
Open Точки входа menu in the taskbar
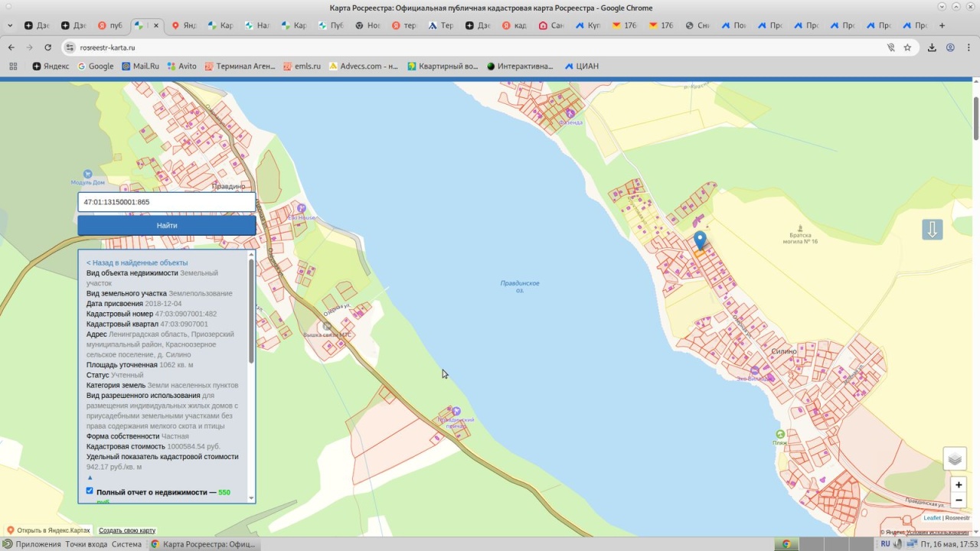(87, 544)
